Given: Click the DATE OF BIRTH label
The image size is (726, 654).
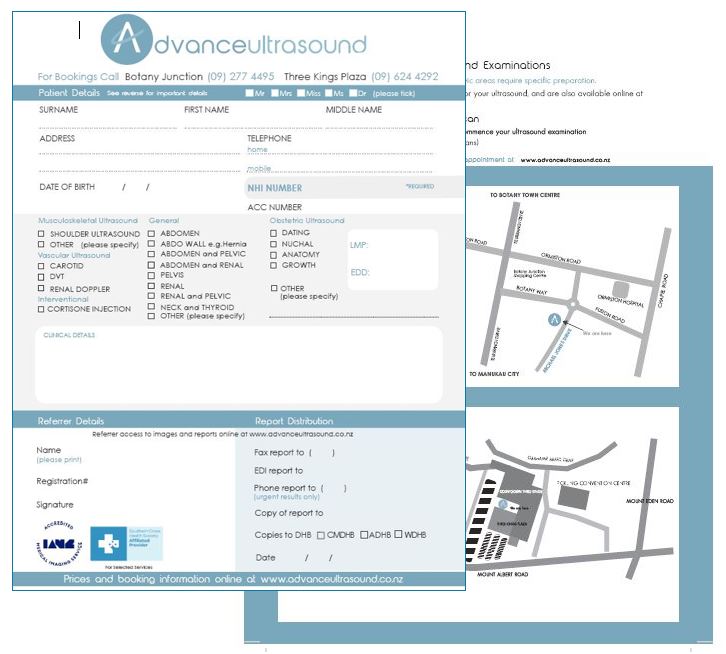Looking at the screenshot, I should 67,187.
